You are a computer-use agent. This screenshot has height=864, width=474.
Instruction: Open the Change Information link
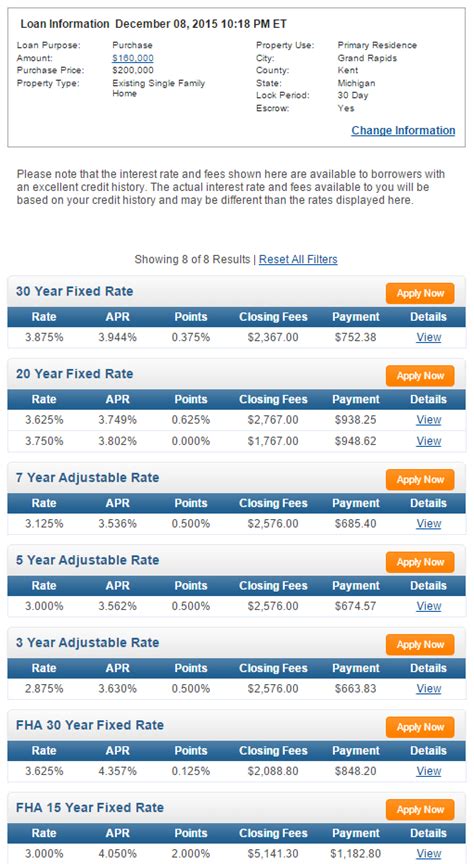coord(403,131)
